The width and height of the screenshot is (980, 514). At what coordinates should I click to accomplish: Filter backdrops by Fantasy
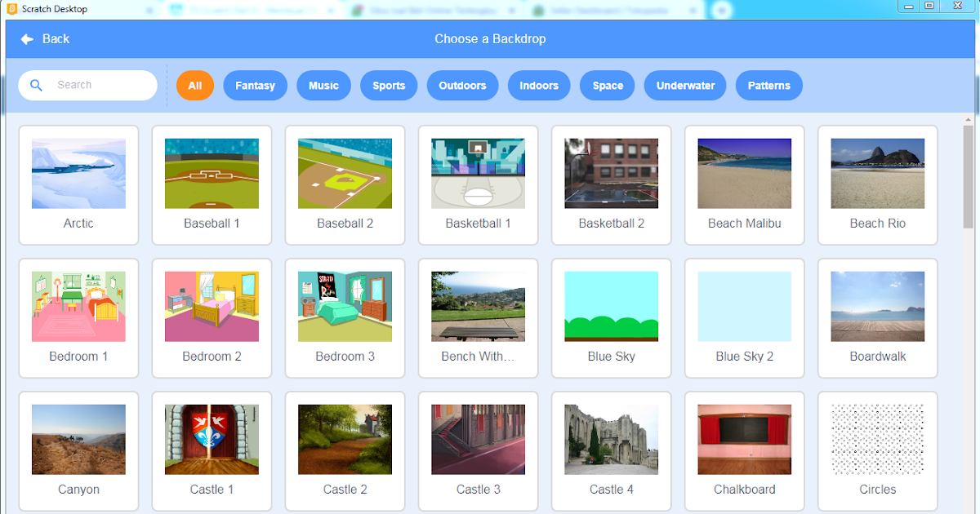(255, 85)
